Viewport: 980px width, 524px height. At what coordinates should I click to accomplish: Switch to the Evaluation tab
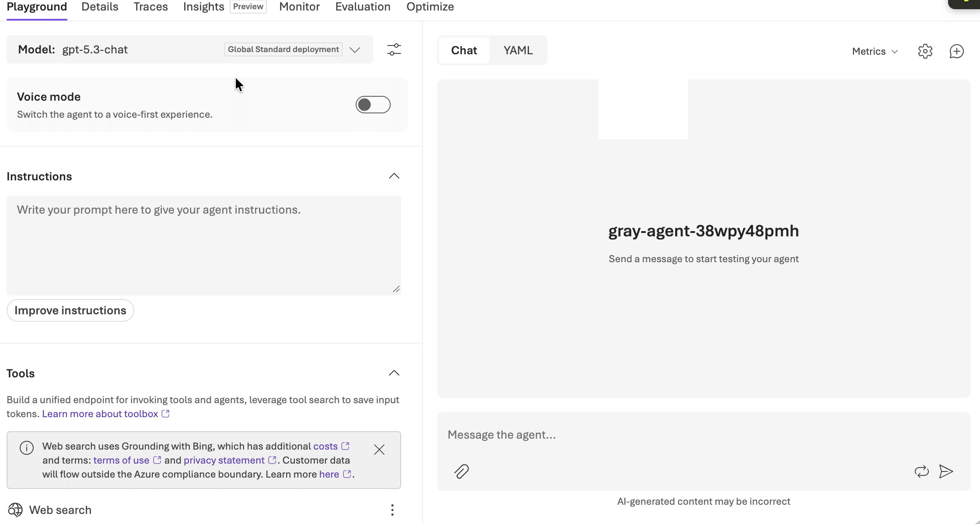[363, 7]
